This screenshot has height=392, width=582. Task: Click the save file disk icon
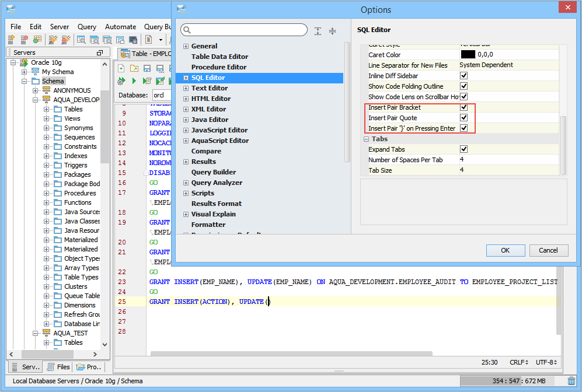click(x=147, y=69)
